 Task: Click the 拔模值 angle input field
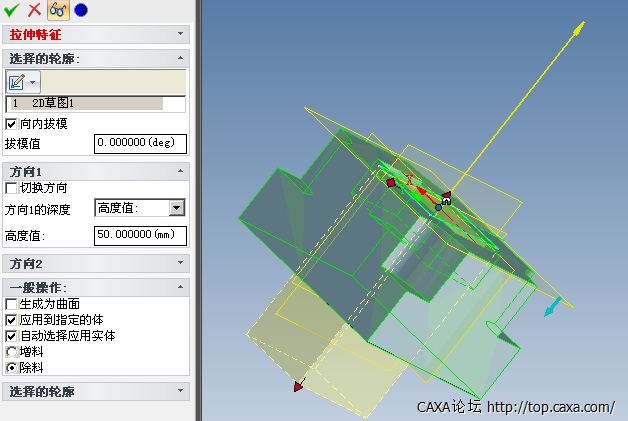tap(140, 143)
